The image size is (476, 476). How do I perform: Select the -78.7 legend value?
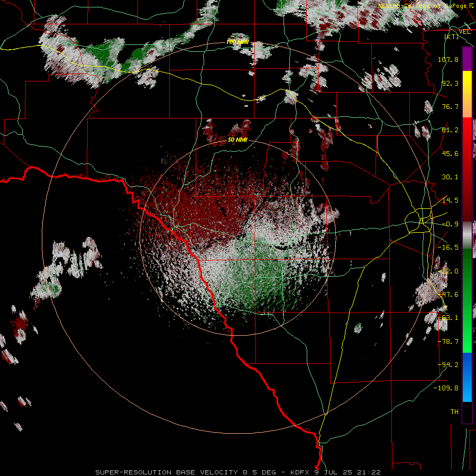pyautogui.click(x=448, y=342)
